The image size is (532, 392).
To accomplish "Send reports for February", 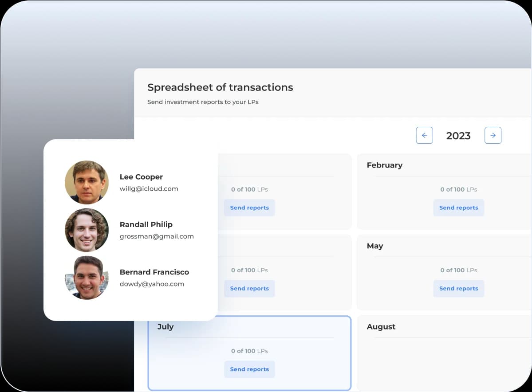I will click(x=458, y=208).
